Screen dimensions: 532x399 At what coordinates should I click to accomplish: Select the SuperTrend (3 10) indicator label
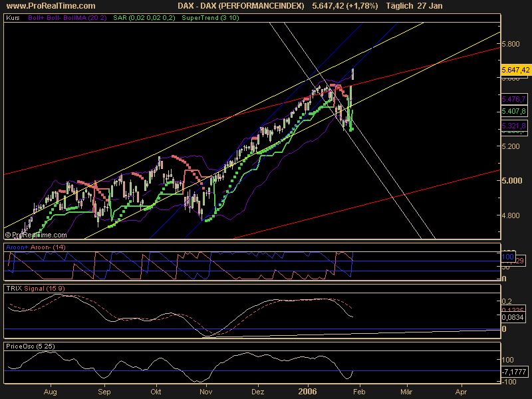tap(210, 18)
